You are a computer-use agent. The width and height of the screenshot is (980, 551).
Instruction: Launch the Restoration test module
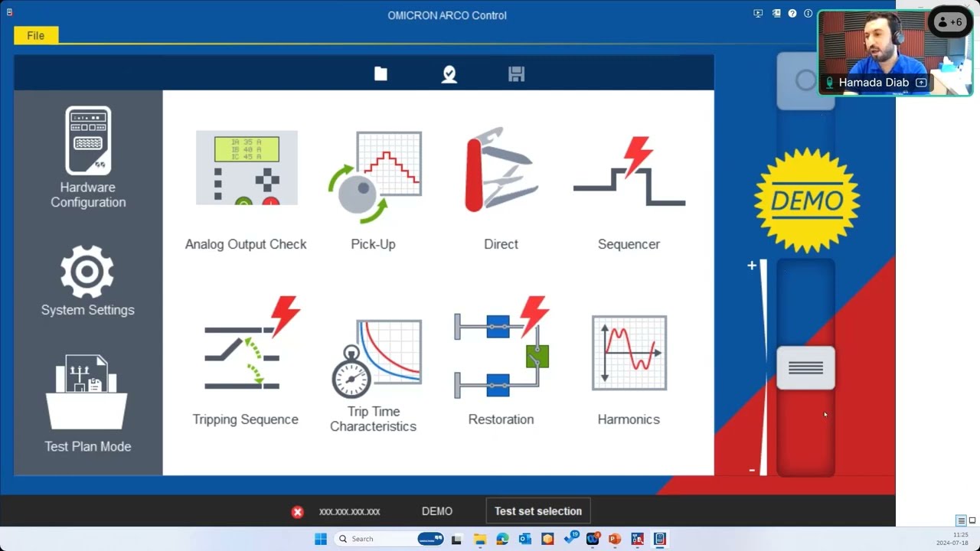501,361
